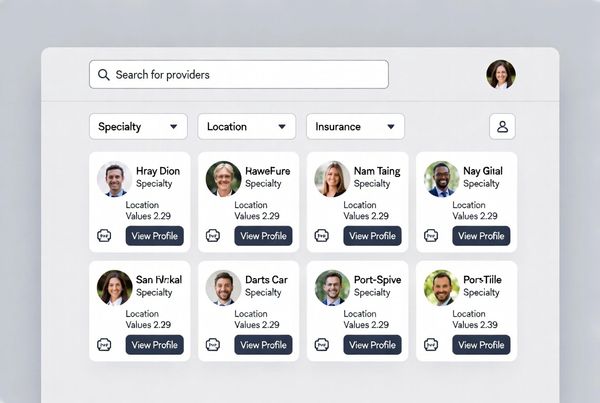Click the badge icon on Nay Giial's card
The image size is (600, 403).
(x=430, y=236)
